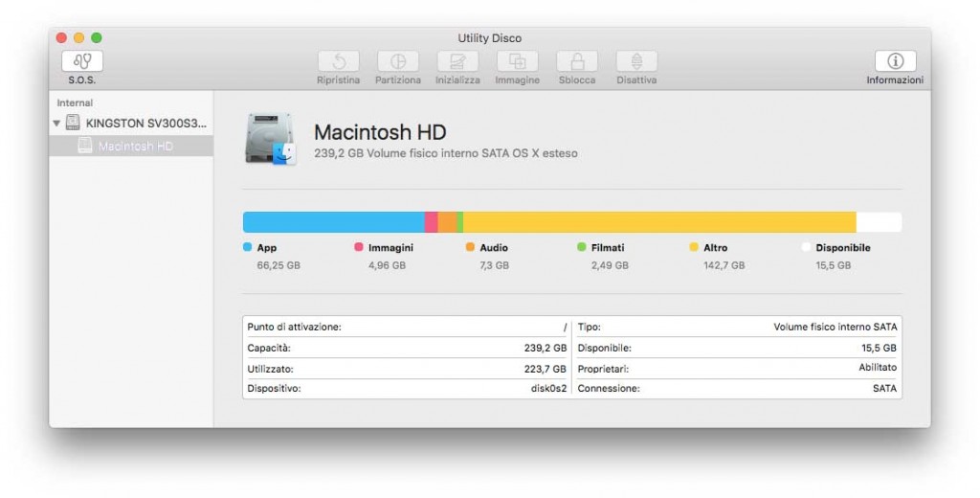Image resolution: width=980 pixels, height=498 pixels.
Task: Click the '7,3 GB' Audio value
Action: point(495,265)
